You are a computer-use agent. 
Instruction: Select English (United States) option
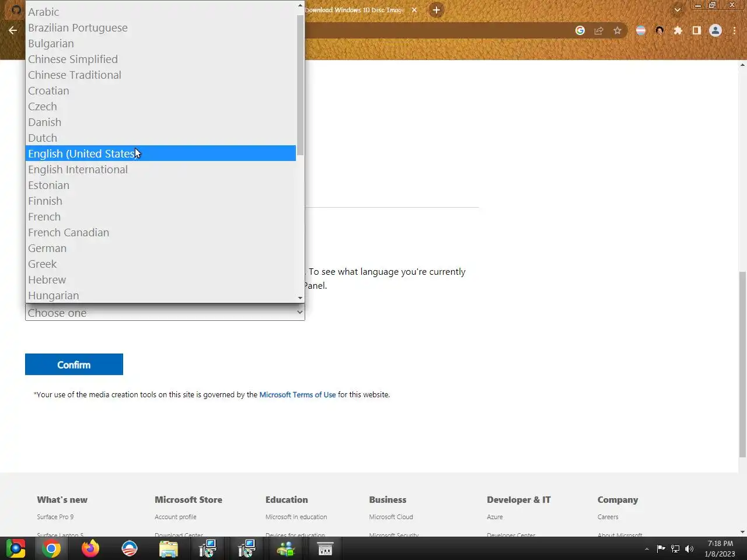[161, 153]
